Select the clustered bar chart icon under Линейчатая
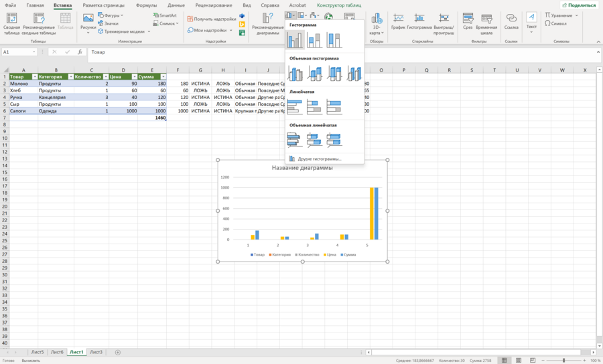Image resolution: width=603 pixels, height=364 pixels. 295,107
